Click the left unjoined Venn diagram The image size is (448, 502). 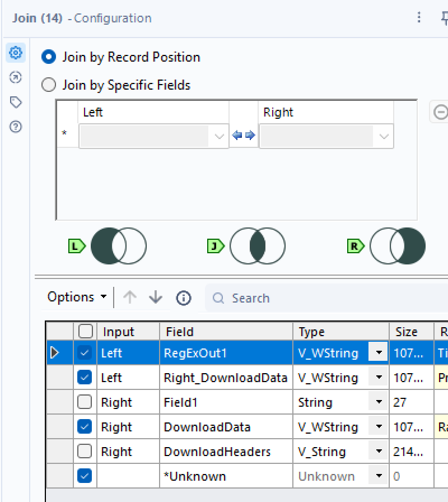(118, 246)
